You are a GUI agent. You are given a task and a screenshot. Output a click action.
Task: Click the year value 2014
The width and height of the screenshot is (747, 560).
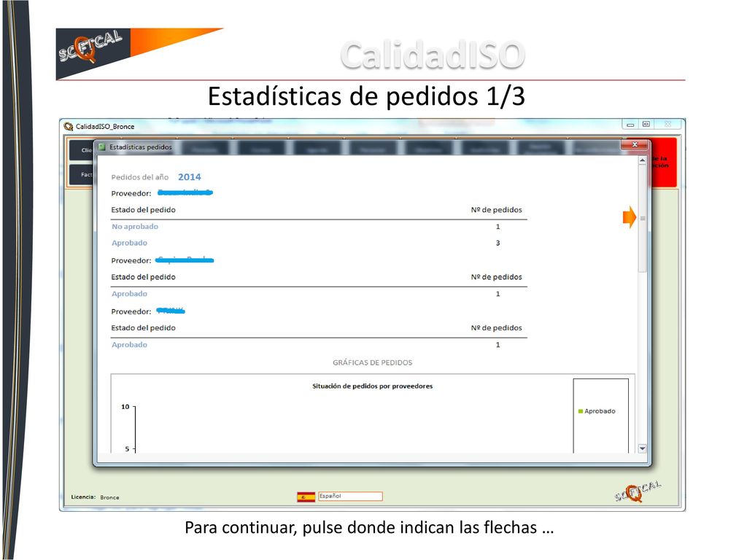tap(189, 177)
